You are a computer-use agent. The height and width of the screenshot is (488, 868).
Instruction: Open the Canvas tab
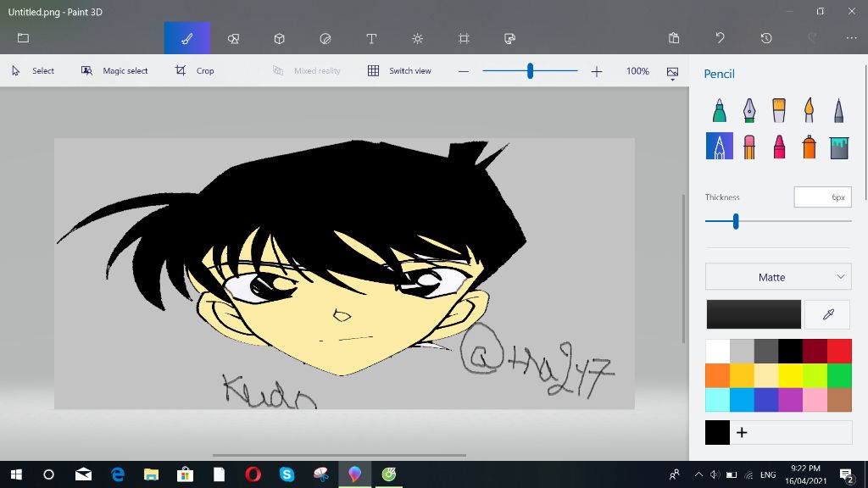pyautogui.click(x=464, y=38)
